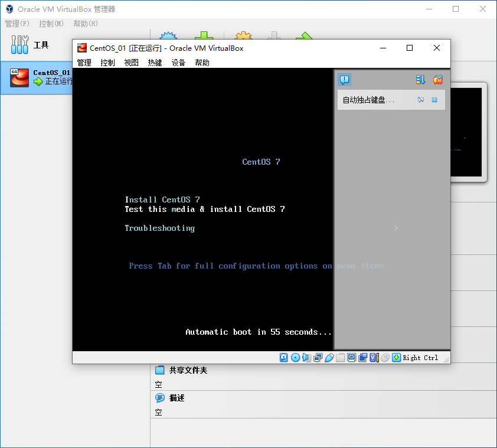Click the 共享文件夹 section header
The height and width of the screenshot is (448, 497).
pos(188,370)
